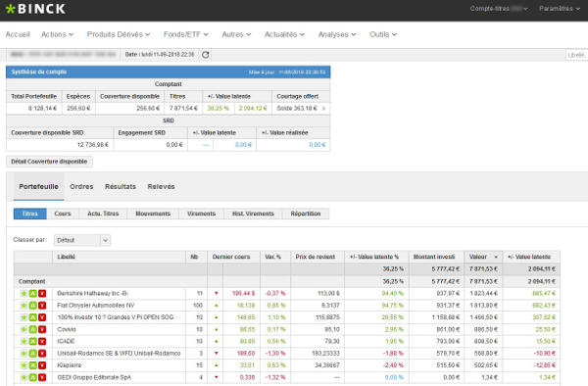Expand the Produits Dérivés menu

tap(119, 34)
